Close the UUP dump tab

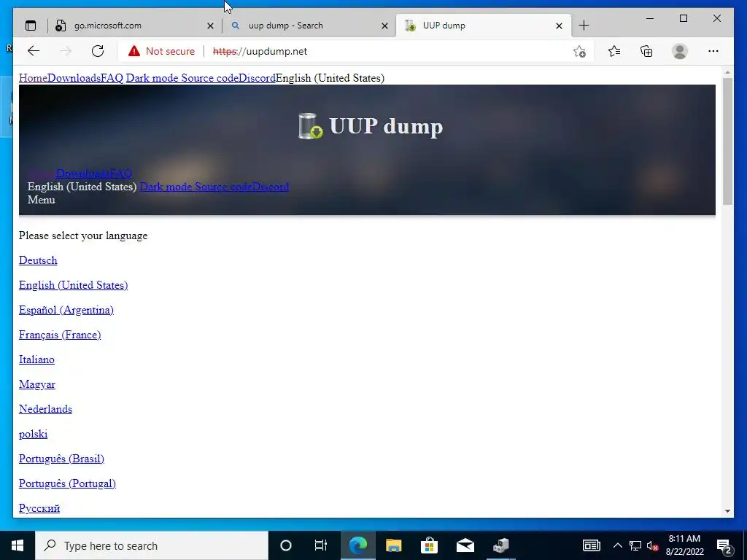[560, 26]
